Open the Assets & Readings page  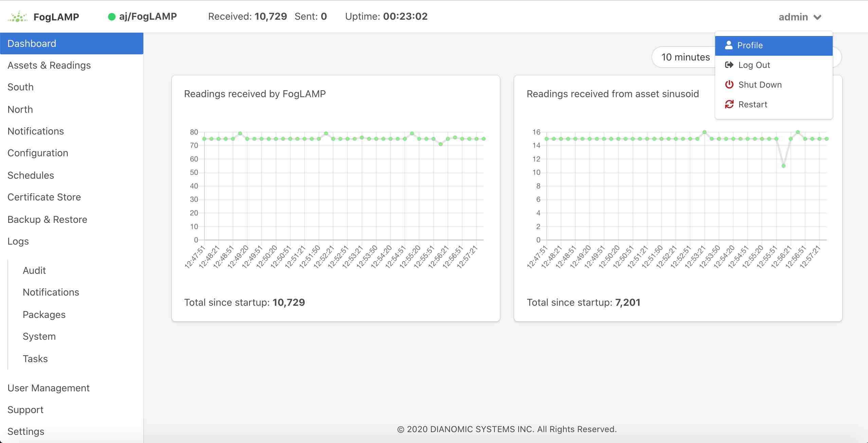coord(49,65)
